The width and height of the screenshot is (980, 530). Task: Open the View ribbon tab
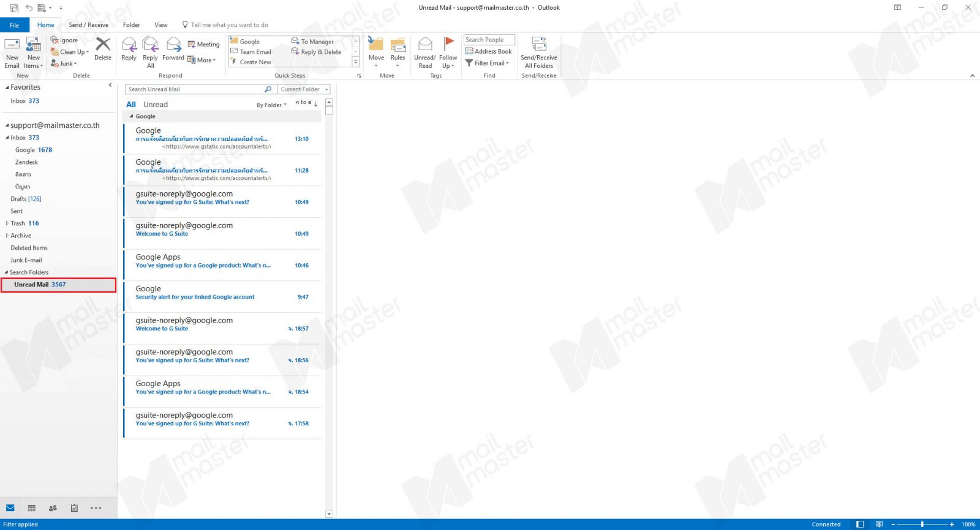click(161, 25)
